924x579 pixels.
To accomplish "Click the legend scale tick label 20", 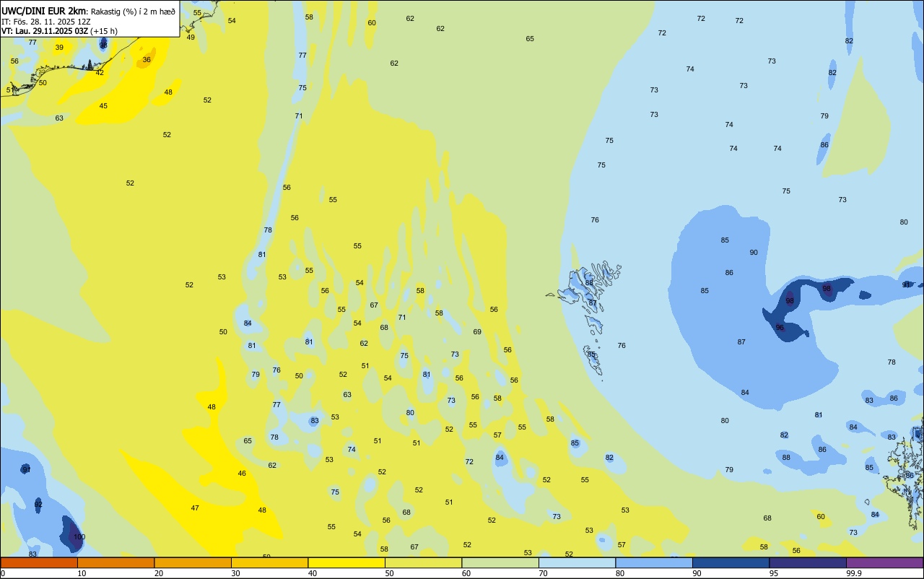I will click(x=159, y=573).
